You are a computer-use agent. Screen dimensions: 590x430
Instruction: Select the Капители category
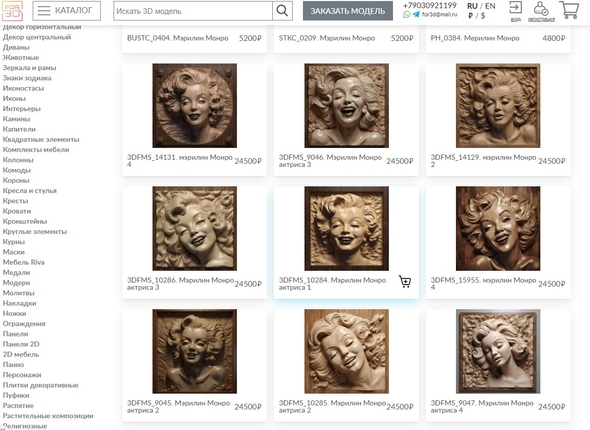tap(19, 129)
